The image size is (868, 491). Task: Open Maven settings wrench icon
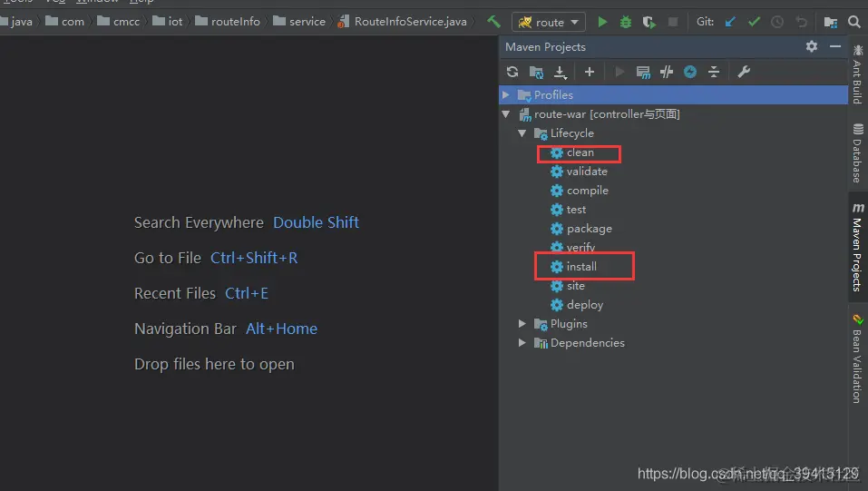click(x=744, y=72)
